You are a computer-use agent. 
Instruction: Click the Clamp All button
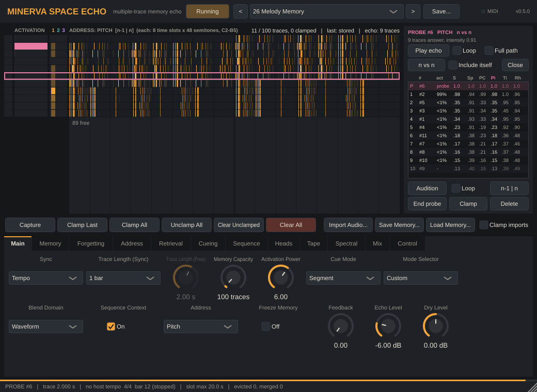135,225
